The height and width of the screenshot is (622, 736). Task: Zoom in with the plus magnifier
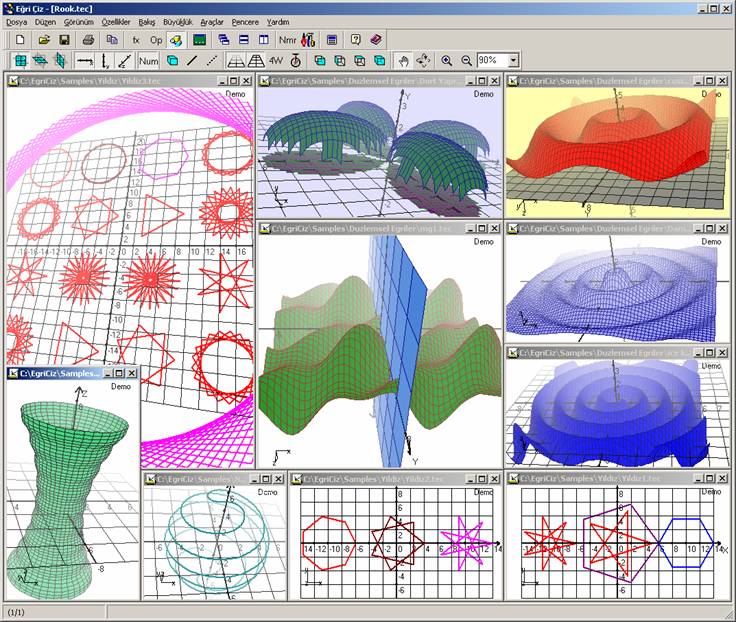[447, 61]
